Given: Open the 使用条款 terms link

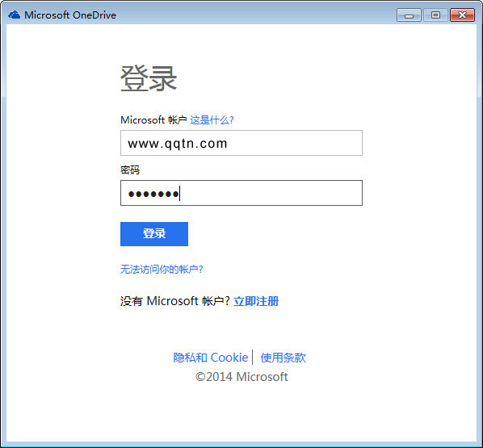Looking at the screenshot, I should coord(283,358).
